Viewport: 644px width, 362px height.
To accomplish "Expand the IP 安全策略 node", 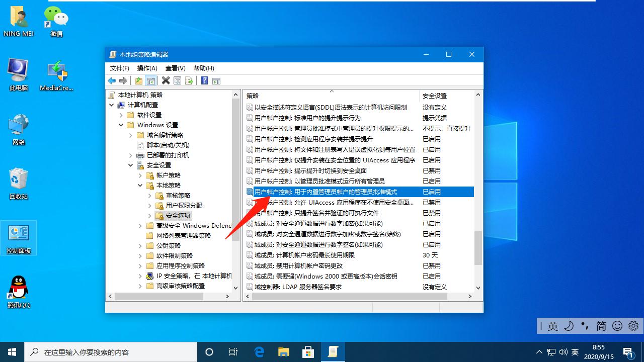I will pyautogui.click(x=140, y=276).
